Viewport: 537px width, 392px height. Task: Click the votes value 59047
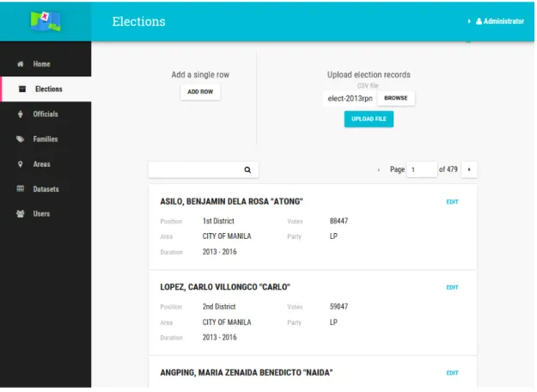pos(339,307)
